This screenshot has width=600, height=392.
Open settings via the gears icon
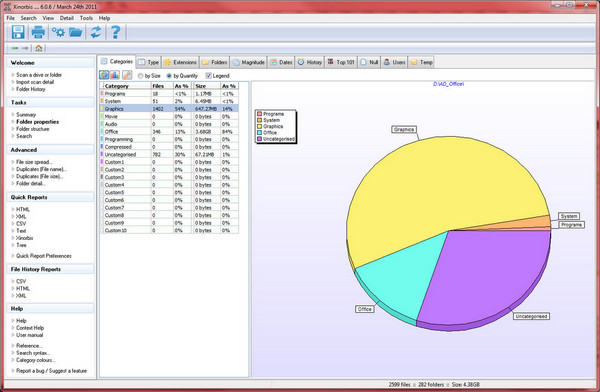[x=58, y=32]
